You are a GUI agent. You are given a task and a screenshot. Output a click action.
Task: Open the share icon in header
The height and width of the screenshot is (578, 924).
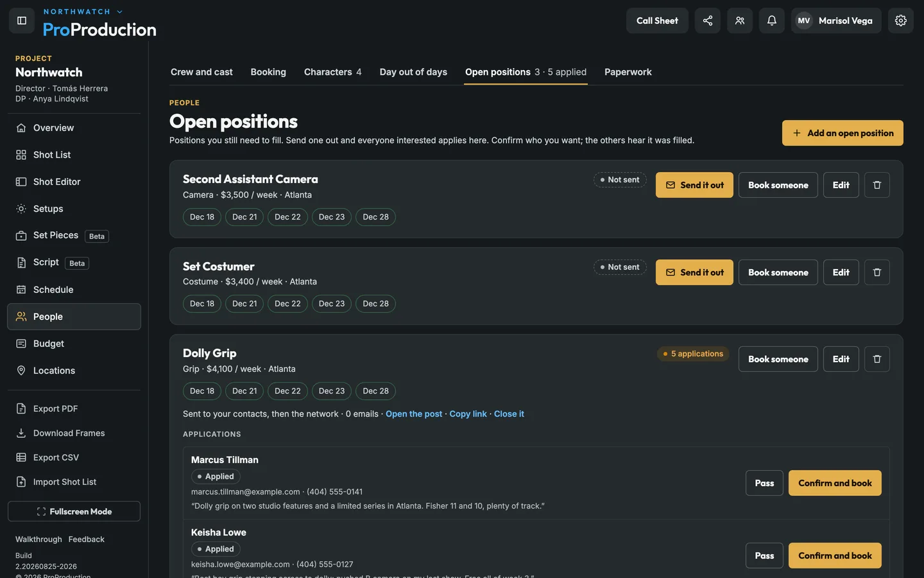tap(708, 21)
